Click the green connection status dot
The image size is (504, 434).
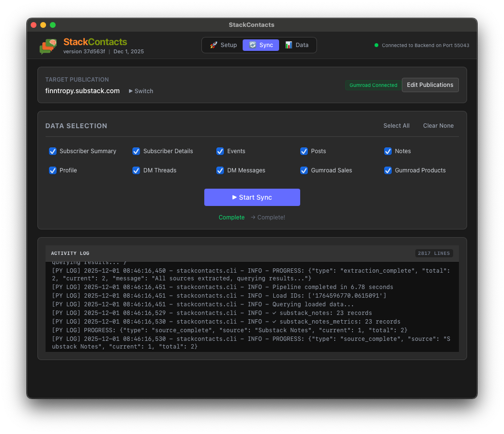coord(376,45)
